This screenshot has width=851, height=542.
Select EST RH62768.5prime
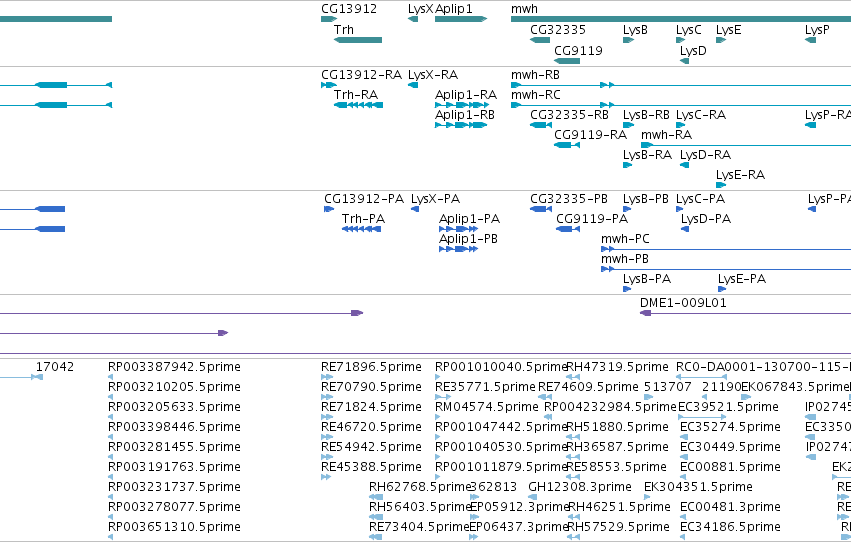(x=420, y=487)
